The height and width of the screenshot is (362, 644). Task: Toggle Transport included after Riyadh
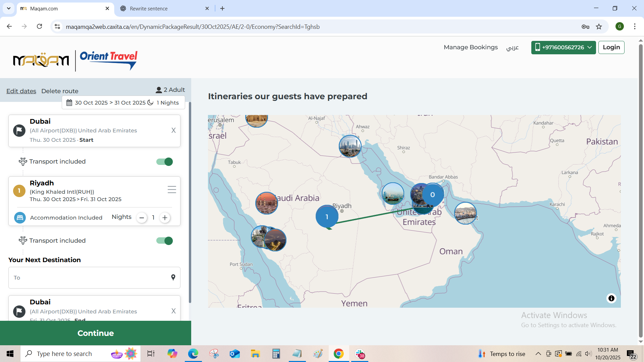(x=164, y=241)
